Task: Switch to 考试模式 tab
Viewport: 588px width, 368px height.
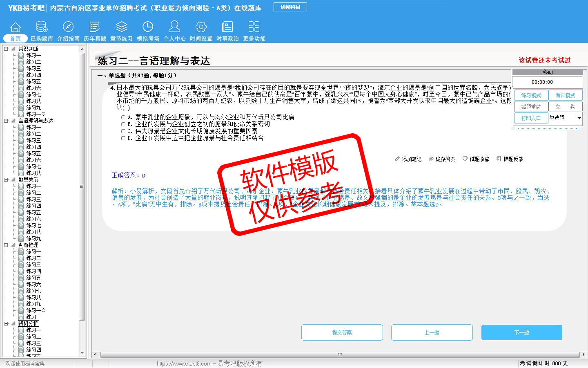Action: (565, 95)
